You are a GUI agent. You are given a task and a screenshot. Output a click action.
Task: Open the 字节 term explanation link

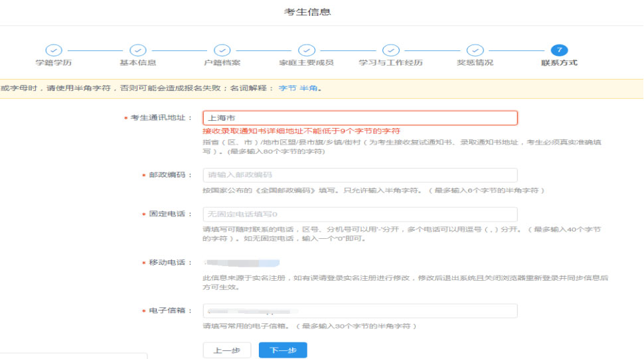pyautogui.click(x=287, y=88)
